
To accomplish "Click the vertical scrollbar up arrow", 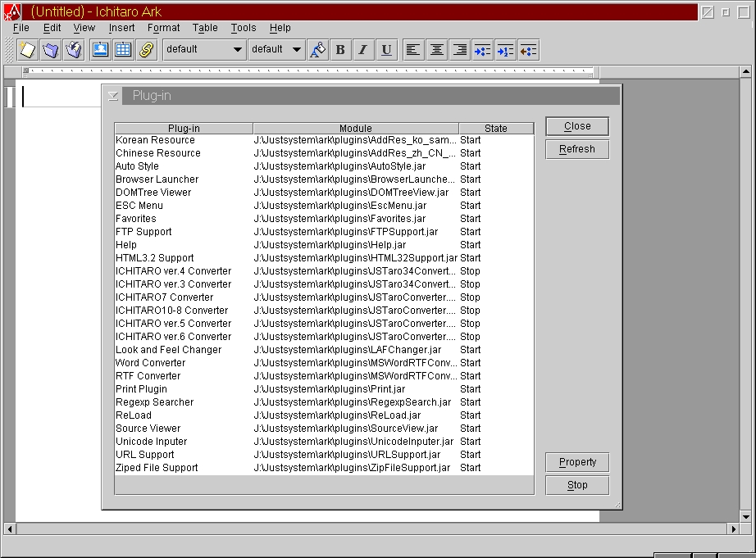I will point(745,72).
